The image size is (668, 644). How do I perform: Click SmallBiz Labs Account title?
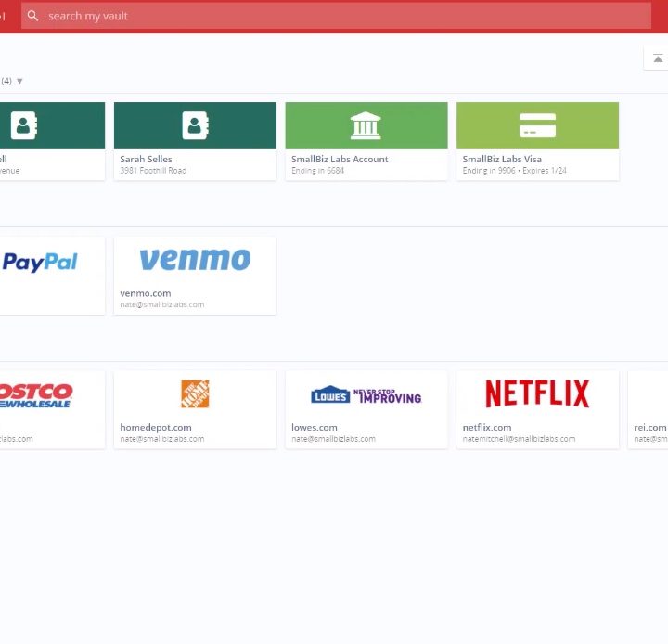[x=340, y=159]
